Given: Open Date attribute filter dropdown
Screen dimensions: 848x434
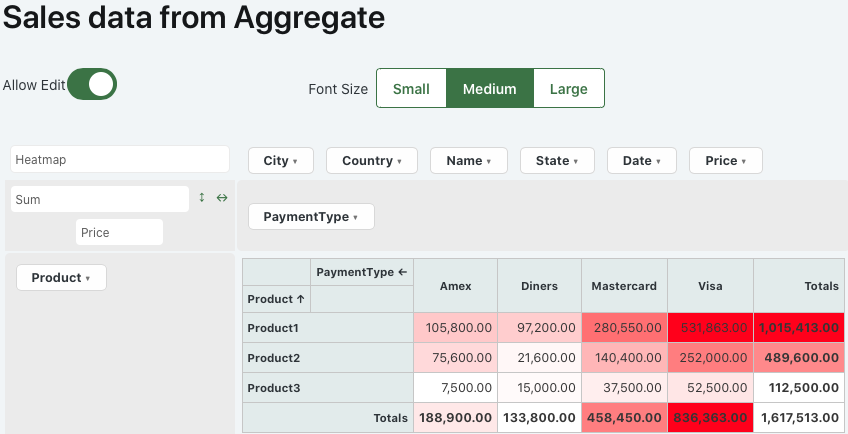Looking at the screenshot, I should 641,161.
